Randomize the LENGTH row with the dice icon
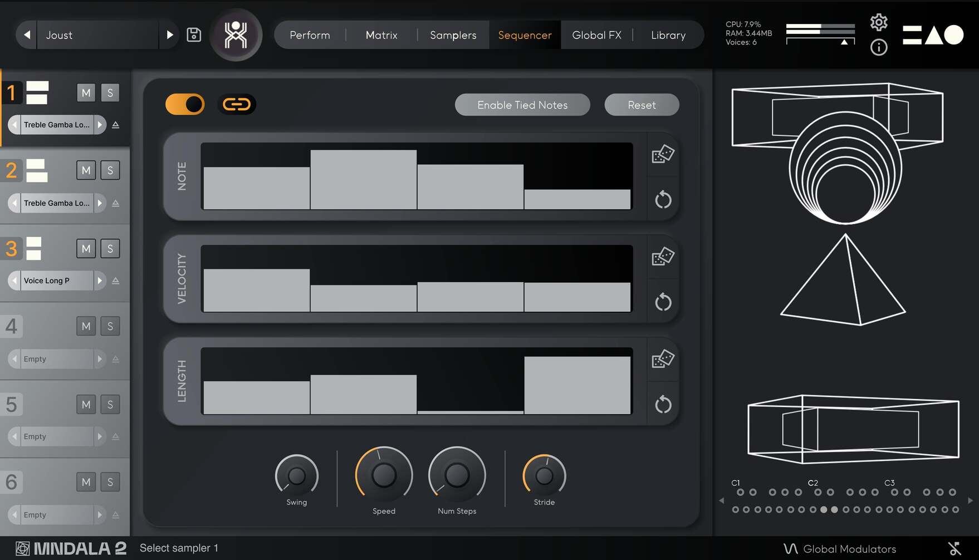This screenshot has height=560, width=979. [x=662, y=360]
